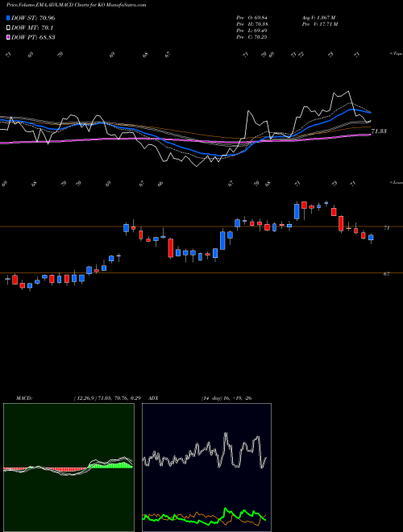
Task: Click the 'Pre O: 69.84' open value
Action: pyautogui.click(x=251, y=18)
